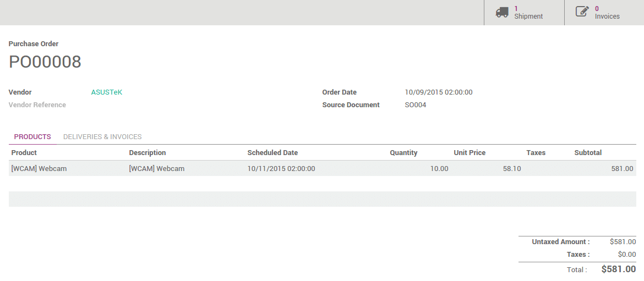Click the shipment truck icon
644x281 pixels.
pyautogui.click(x=501, y=12)
